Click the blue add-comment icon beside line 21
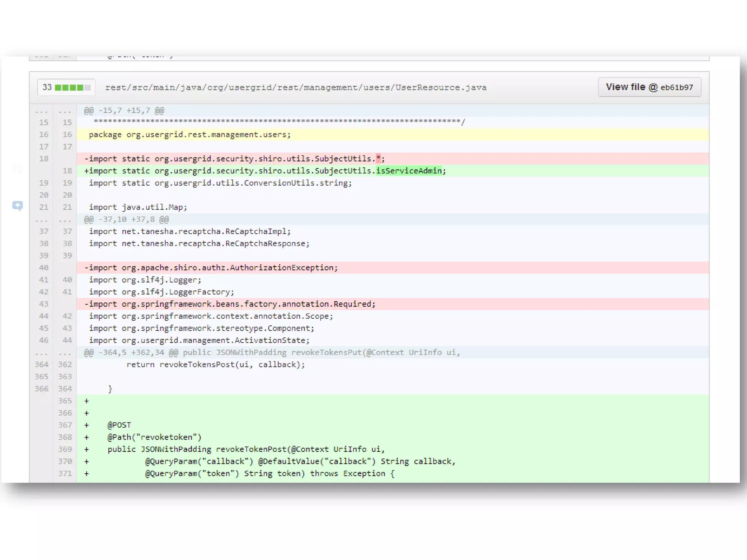The image size is (747, 560). tap(17, 206)
